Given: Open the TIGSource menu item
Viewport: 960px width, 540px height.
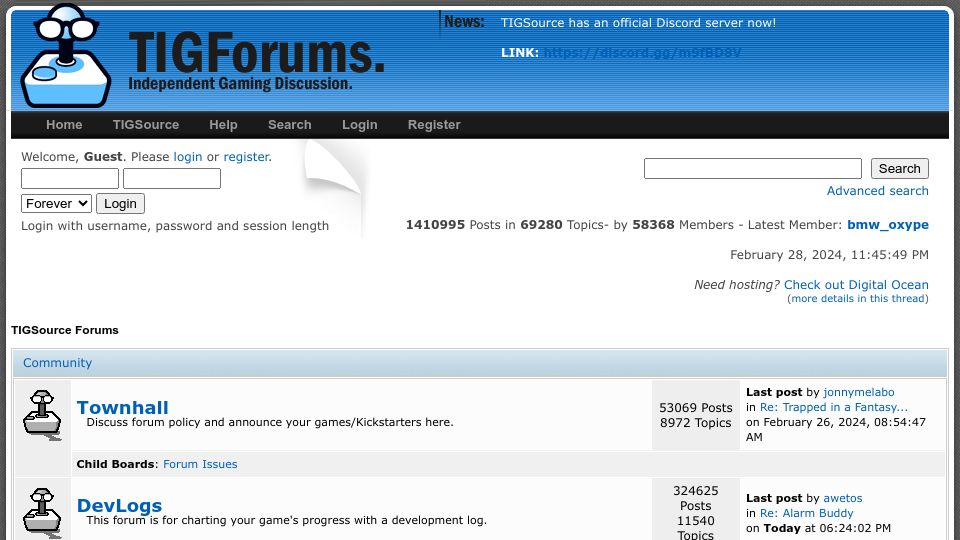Looking at the screenshot, I should 146,125.
